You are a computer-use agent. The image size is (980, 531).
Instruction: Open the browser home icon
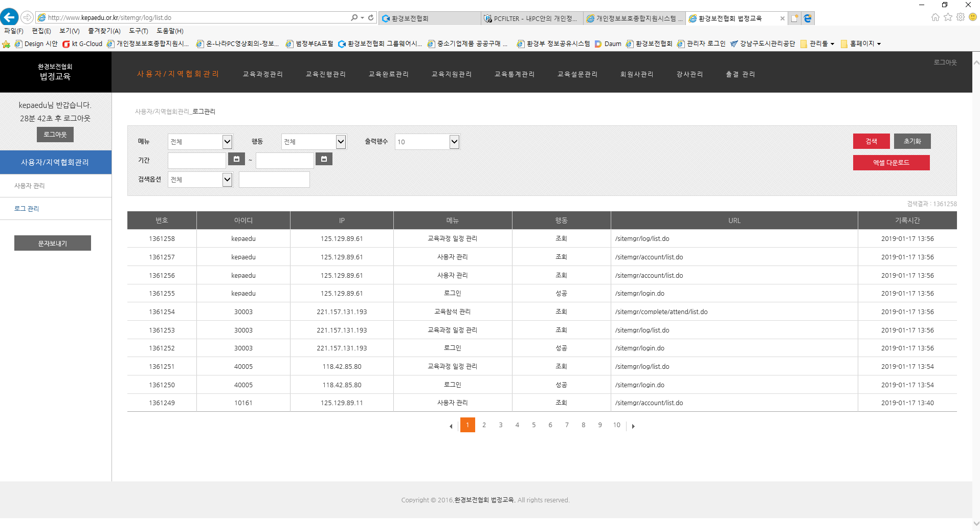[x=935, y=17]
